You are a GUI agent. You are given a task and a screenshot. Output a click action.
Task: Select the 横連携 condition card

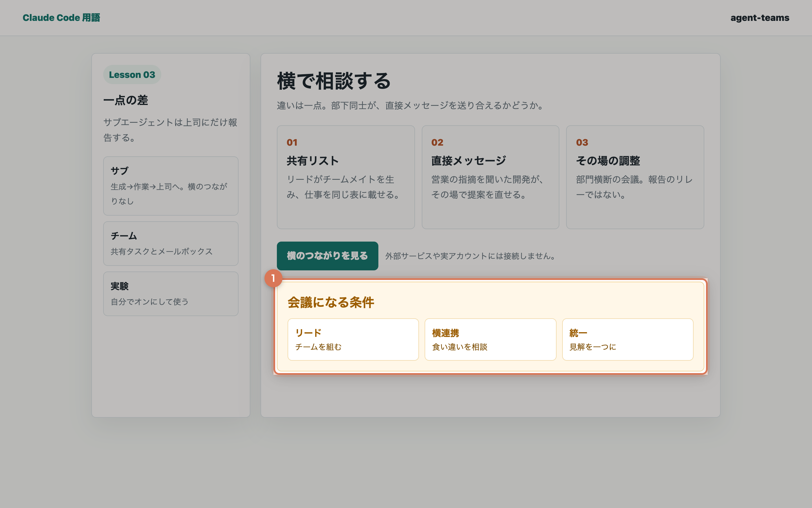(x=490, y=339)
